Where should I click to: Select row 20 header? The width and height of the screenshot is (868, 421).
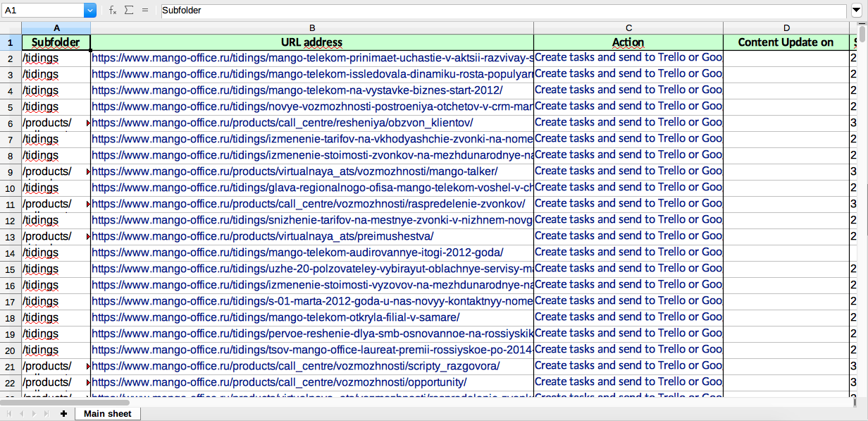pyautogui.click(x=11, y=350)
